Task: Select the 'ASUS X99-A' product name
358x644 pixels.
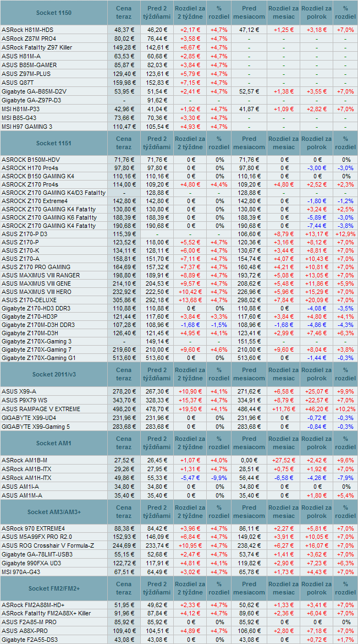Action: click(x=19, y=391)
